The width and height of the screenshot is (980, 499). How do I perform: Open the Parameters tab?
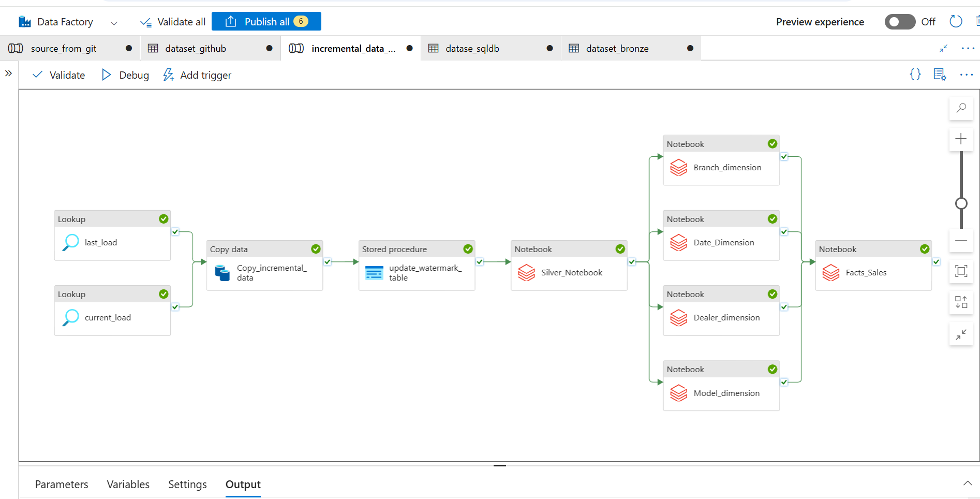click(62, 485)
